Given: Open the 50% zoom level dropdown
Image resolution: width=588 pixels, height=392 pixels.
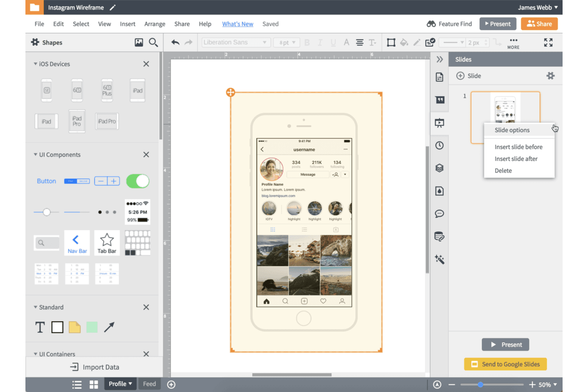Looking at the screenshot, I should click(x=548, y=384).
